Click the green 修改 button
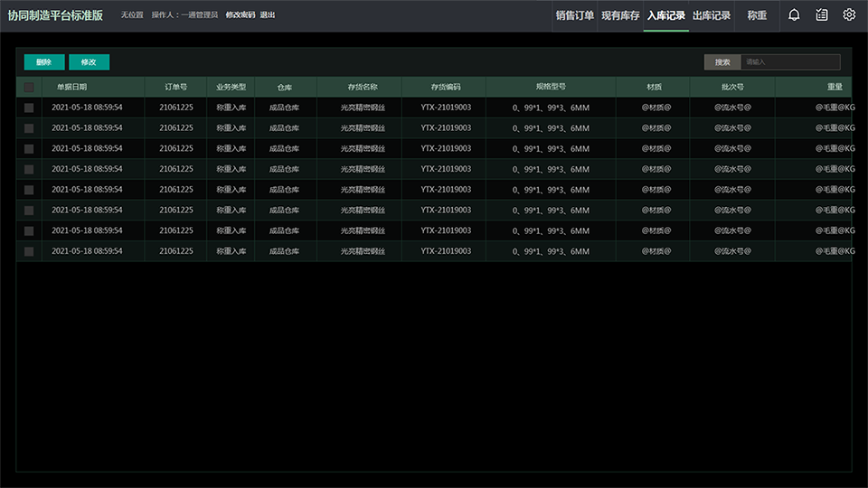This screenshot has height=488, width=868. (x=89, y=62)
